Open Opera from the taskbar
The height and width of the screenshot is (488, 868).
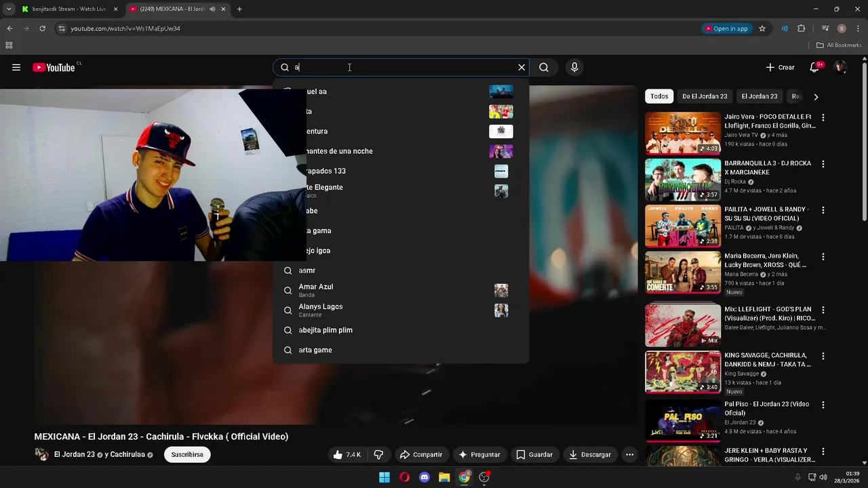coord(404,477)
